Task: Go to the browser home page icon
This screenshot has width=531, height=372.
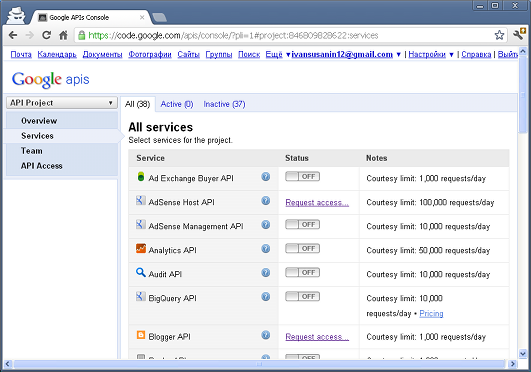Action: coord(63,35)
